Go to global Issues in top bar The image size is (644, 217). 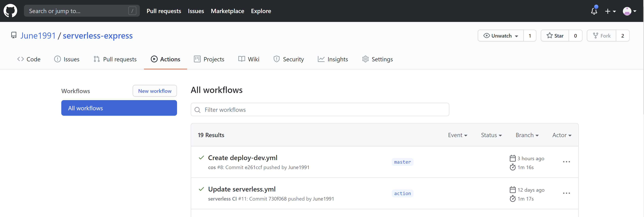(x=196, y=11)
